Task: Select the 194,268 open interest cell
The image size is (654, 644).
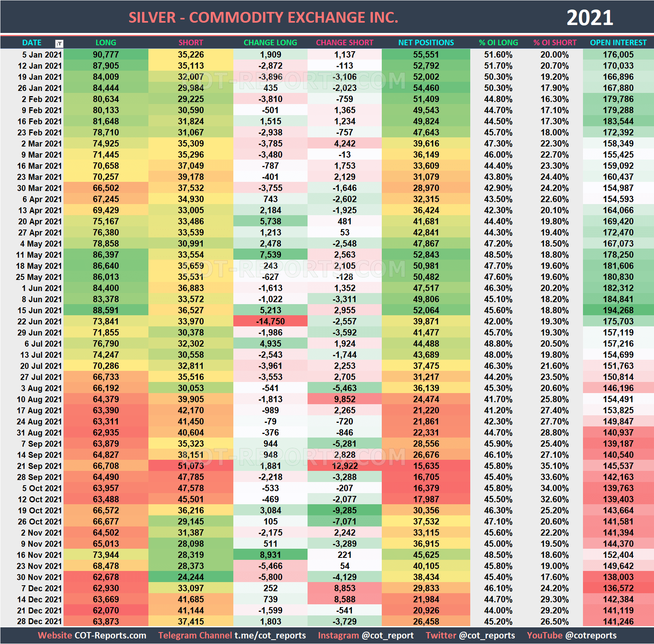Action: tap(618, 310)
